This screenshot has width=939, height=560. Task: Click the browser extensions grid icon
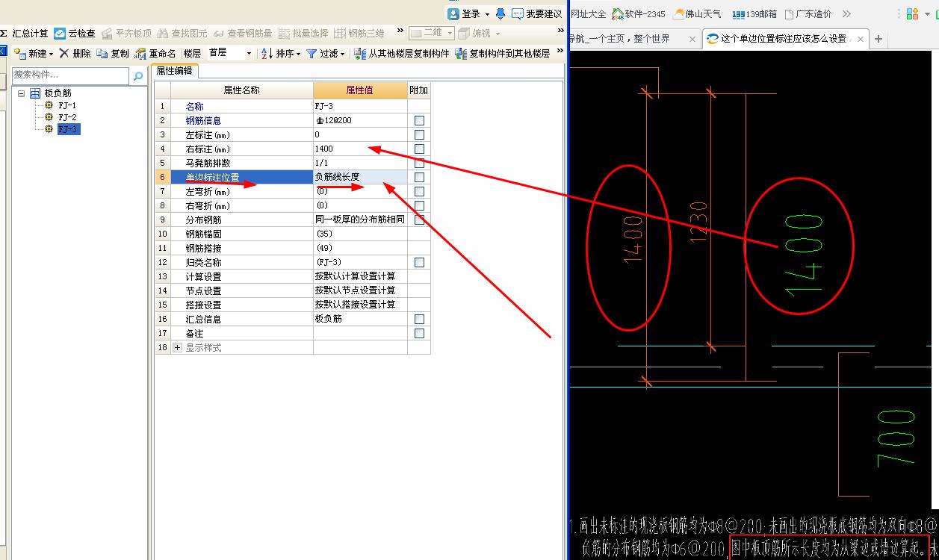pos(912,13)
